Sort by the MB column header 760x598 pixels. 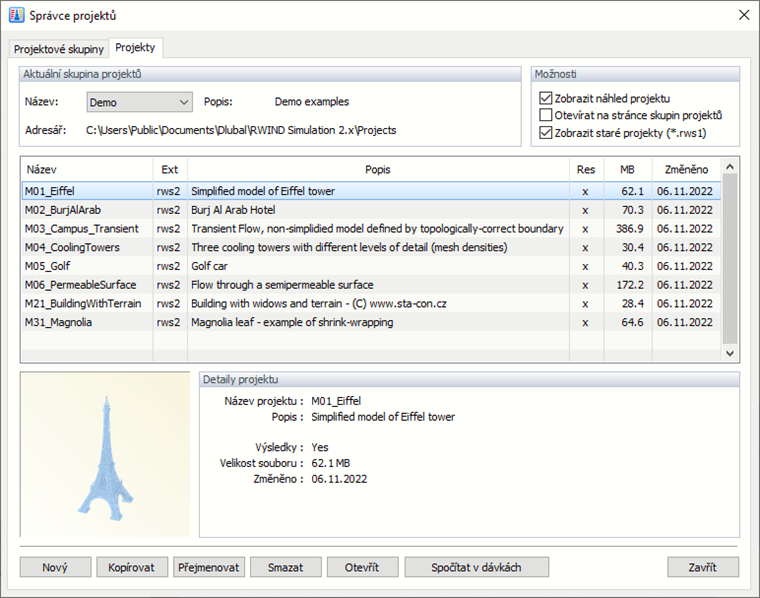coord(628,170)
